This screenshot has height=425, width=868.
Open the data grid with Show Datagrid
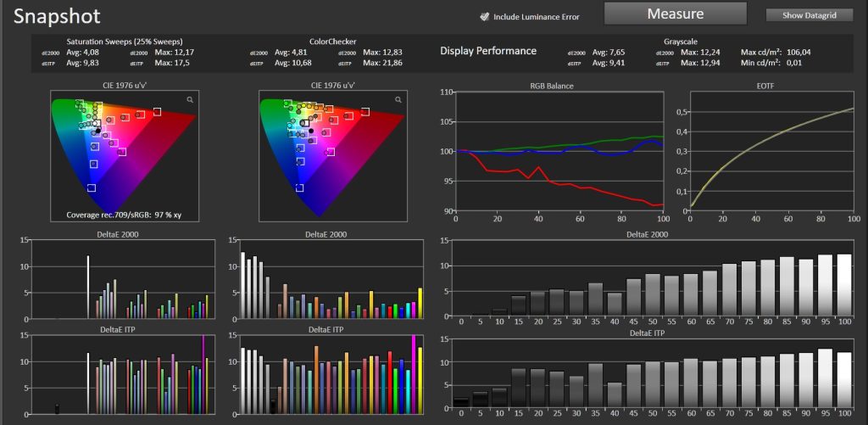(x=809, y=15)
